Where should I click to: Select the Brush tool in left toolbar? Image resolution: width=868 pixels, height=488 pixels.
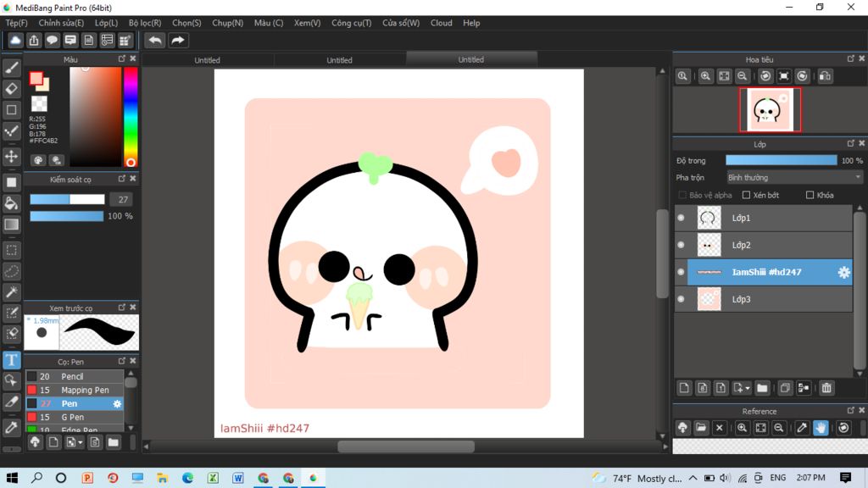click(x=12, y=68)
